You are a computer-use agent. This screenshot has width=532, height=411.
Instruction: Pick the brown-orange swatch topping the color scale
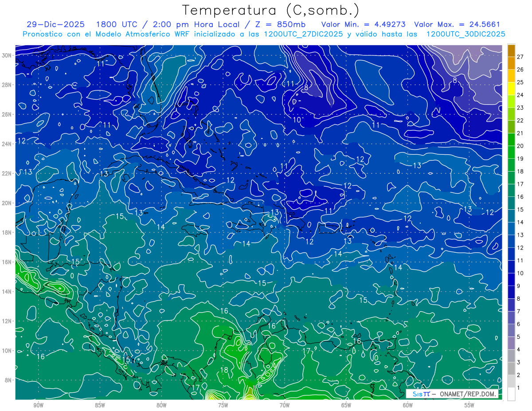(x=511, y=51)
